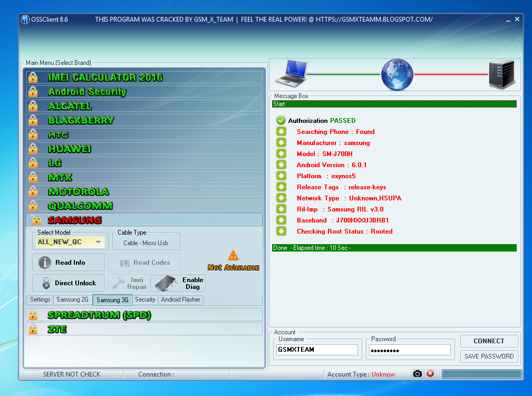Click the lock icon beside QUALCOMM
532x396 pixels.
(x=33, y=206)
